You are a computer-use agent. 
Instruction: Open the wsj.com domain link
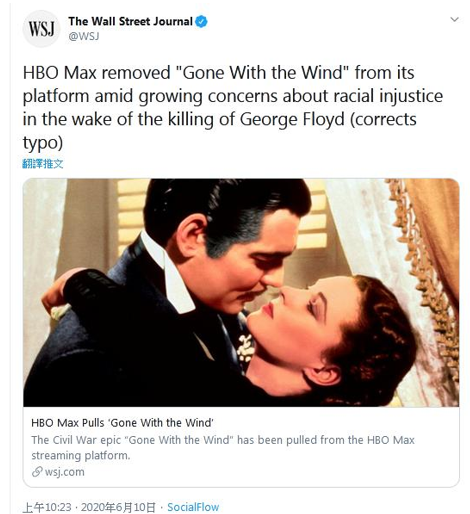pos(64,472)
